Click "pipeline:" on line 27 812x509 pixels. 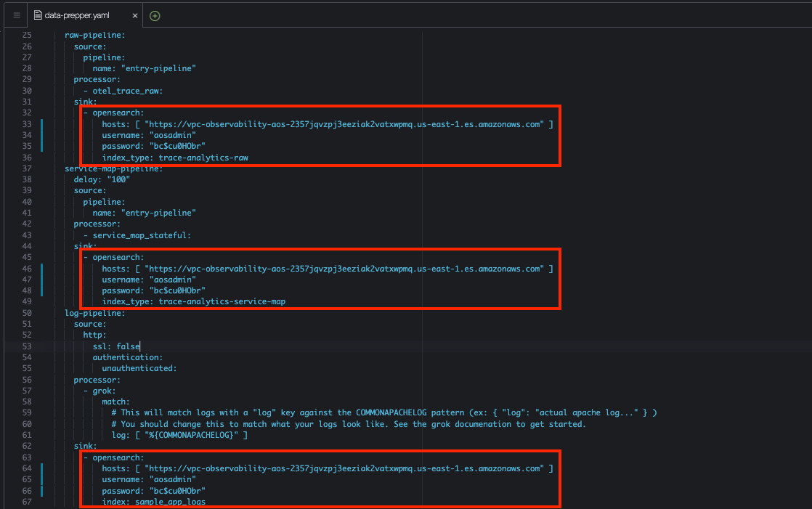[x=104, y=57]
